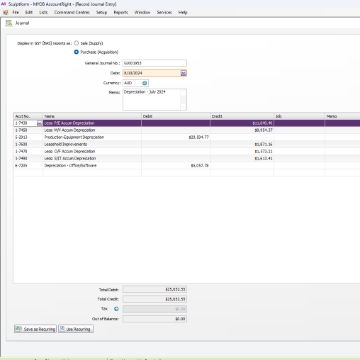Screen dimensions: 360x360
Task: Click the Name column header
Action: tap(92, 116)
